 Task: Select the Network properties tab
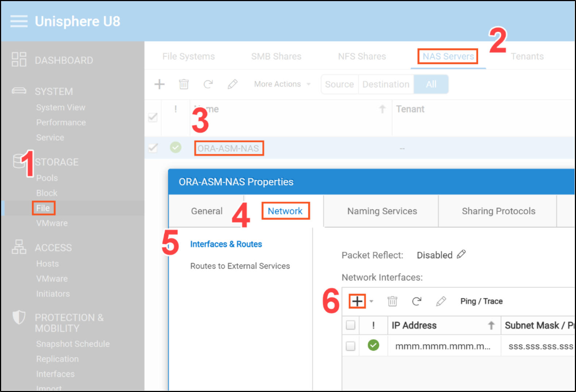[x=285, y=211]
